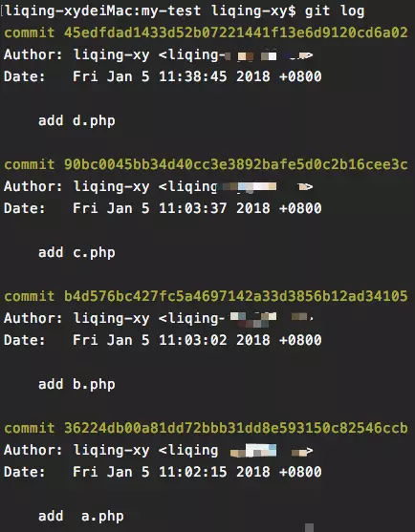Click the 'add a.php' commit message
Image resolution: width=415 pixels, height=532 pixels.
coord(81,517)
